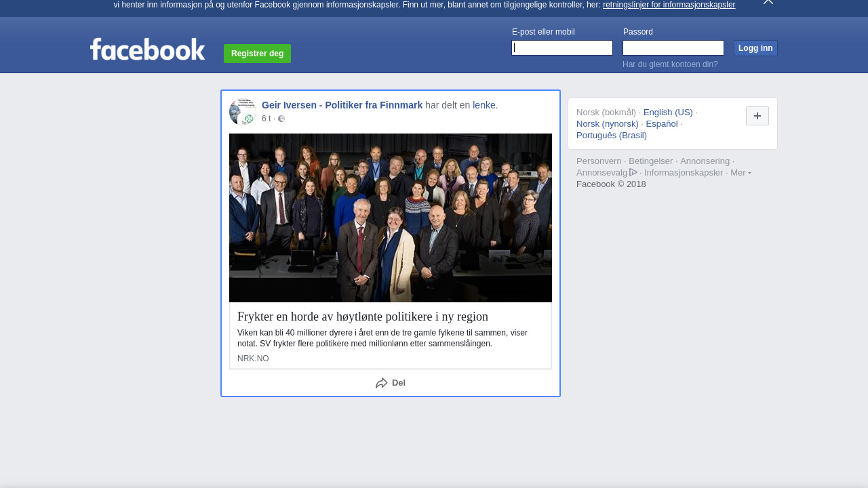Click the Logg inn button
The width and height of the screenshot is (868, 488).
coord(755,48)
